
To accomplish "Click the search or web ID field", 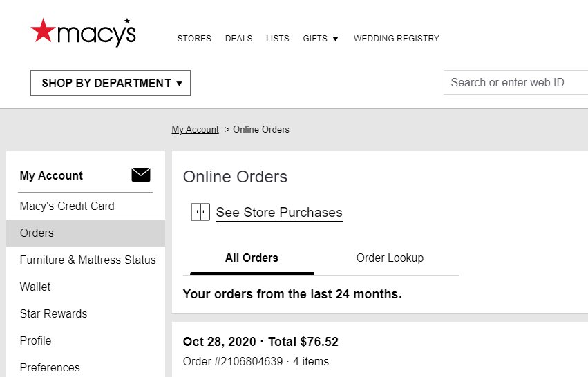I will tap(515, 82).
